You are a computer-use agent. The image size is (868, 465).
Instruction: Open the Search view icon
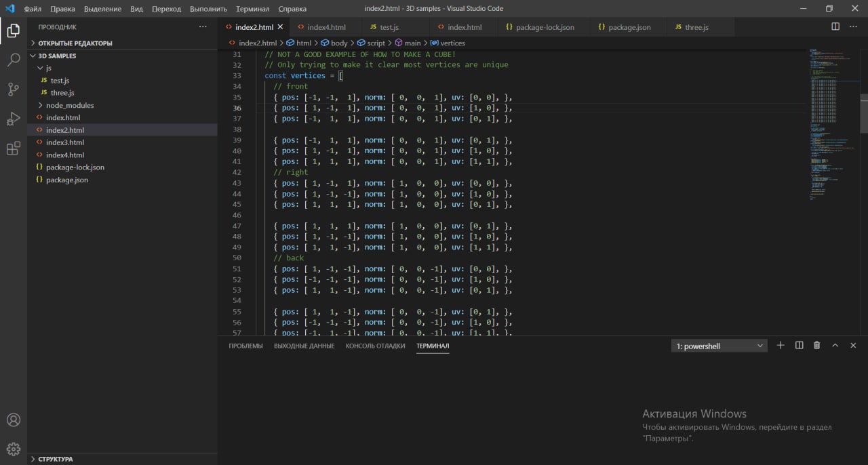pyautogui.click(x=13, y=60)
